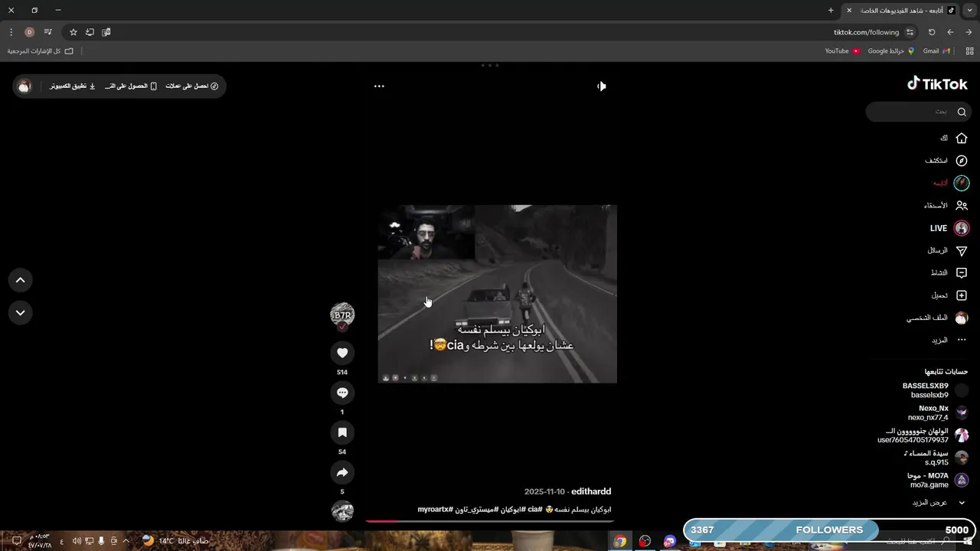Screen dimensions: 980x551
Task: Open the Following (أتابعه) tab
Action: coord(951,183)
